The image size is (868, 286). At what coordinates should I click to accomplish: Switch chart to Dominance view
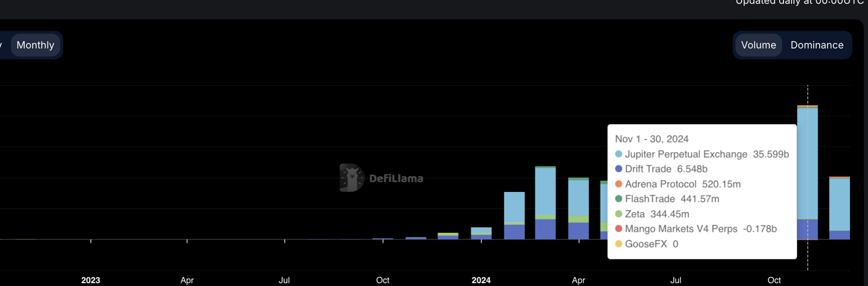pyautogui.click(x=817, y=45)
